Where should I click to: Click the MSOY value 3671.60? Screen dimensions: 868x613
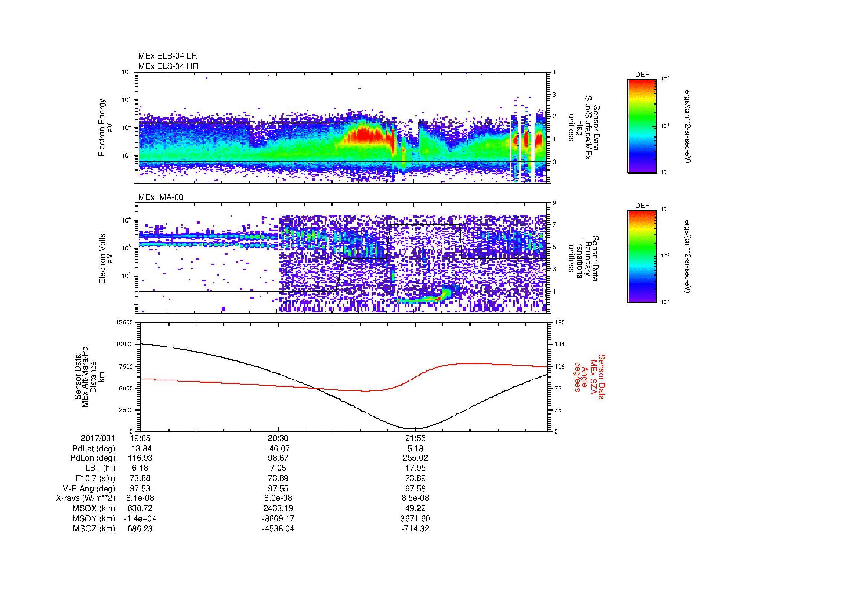coord(416,518)
